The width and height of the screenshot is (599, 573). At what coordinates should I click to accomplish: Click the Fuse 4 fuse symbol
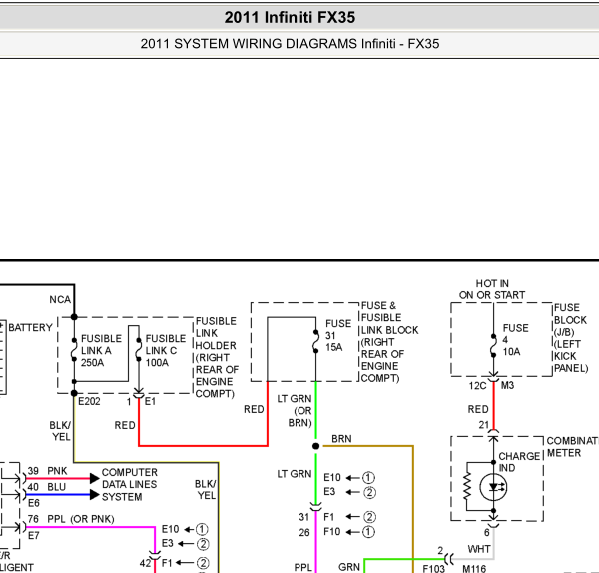click(x=494, y=346)
